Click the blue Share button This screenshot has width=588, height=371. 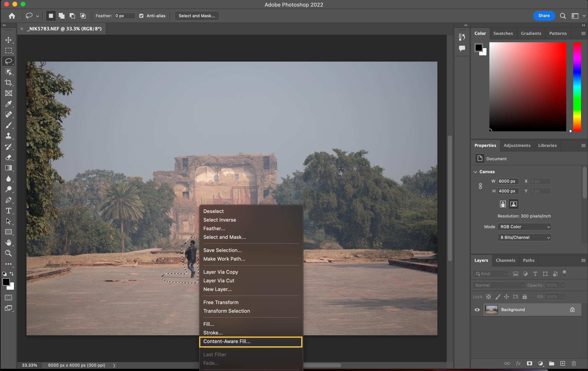point(544,16)
